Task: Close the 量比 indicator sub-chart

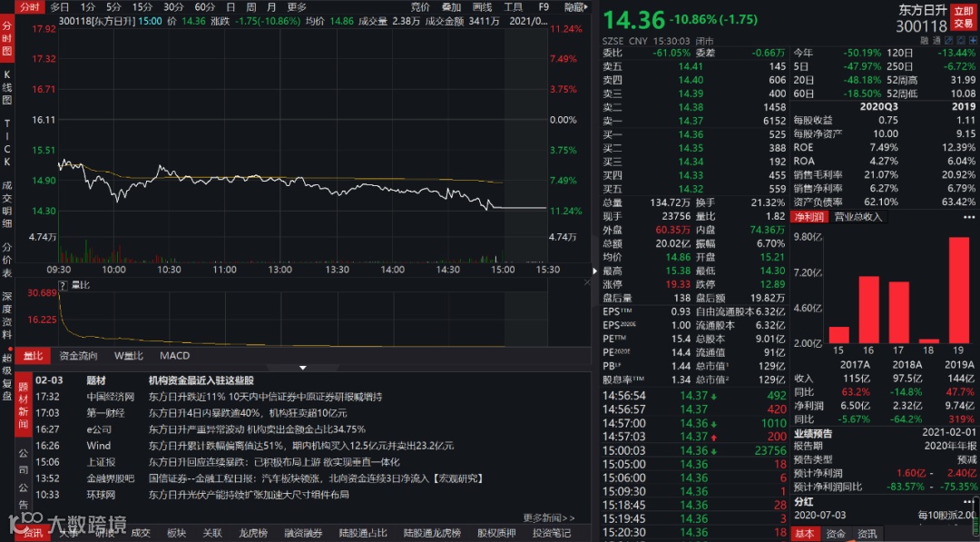Action: click(x=587, y=282)
